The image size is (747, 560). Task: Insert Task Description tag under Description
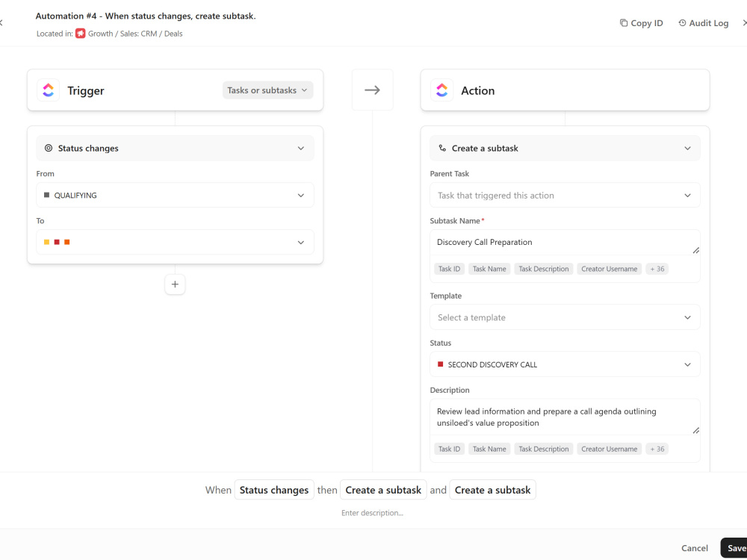point(544,449)
